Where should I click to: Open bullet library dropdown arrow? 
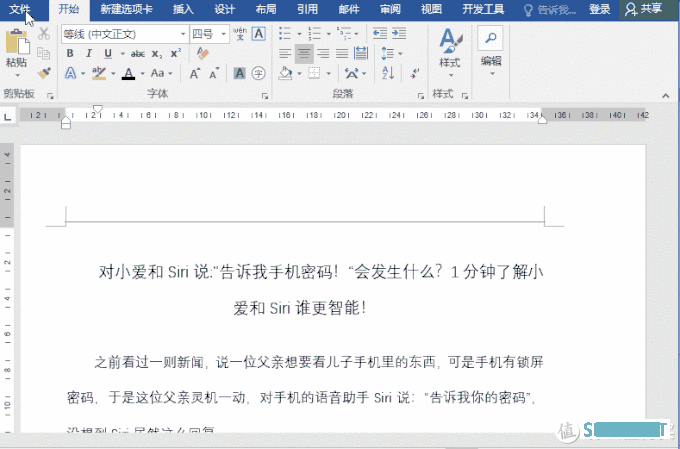click(299, 34)
